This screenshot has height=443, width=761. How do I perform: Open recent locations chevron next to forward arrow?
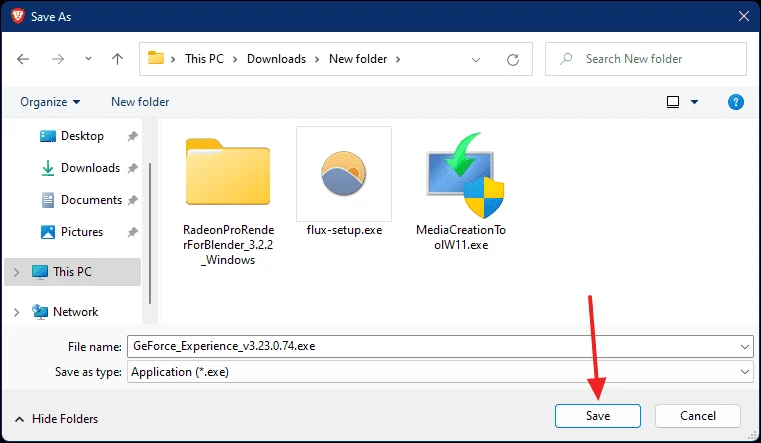(88, 59)
